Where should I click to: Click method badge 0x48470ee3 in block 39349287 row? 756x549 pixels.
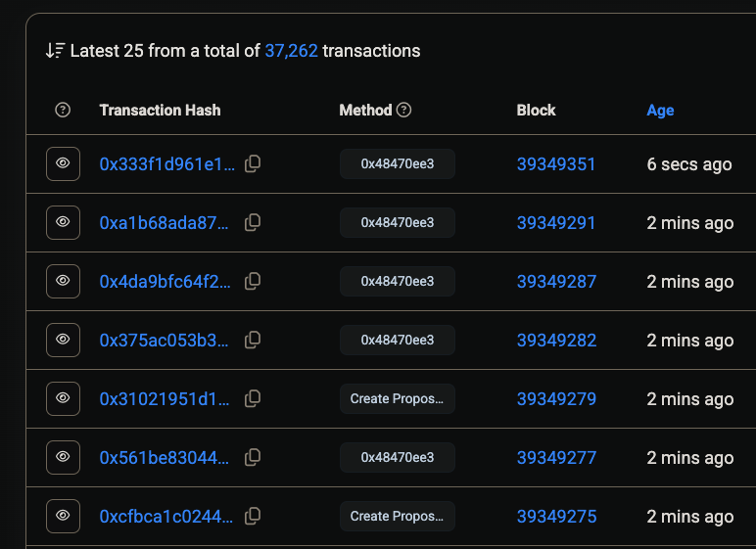(398, 282)
